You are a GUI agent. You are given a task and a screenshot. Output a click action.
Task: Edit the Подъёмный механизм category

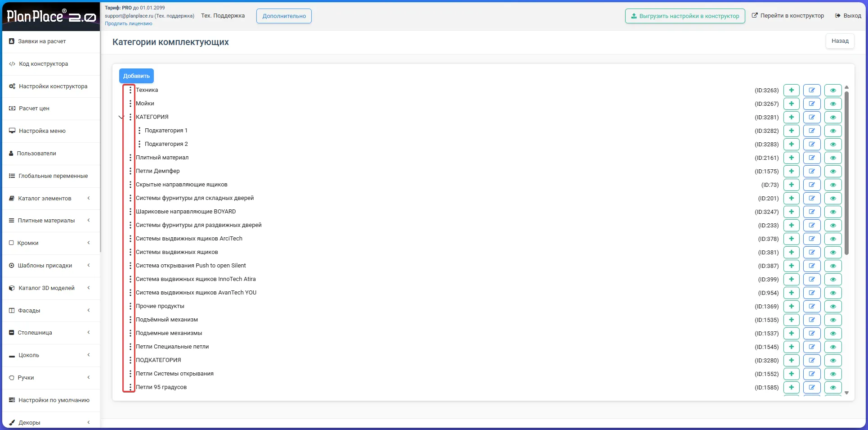pos(812,320)
